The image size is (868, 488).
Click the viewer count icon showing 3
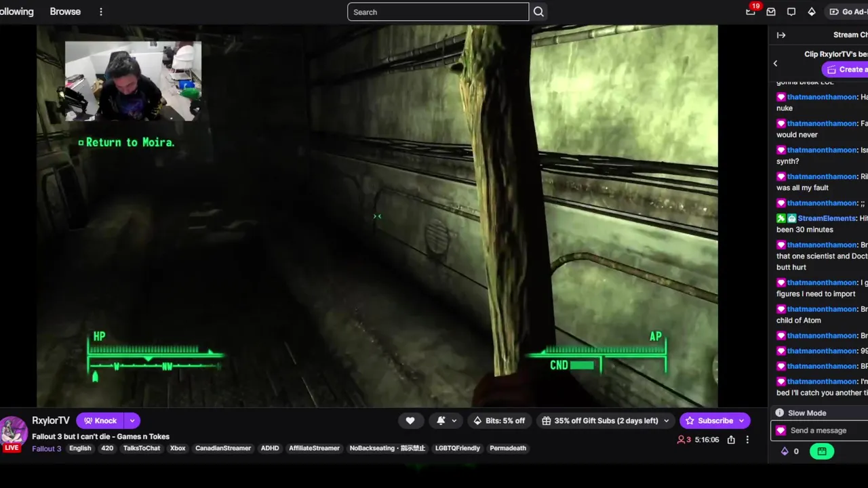coord(682,440)
